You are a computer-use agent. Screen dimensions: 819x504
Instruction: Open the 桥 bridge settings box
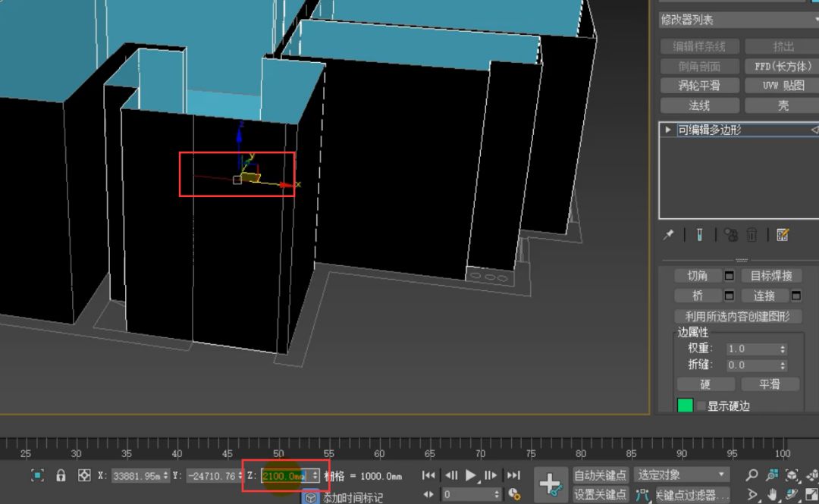pyautogui.click(x=730, y=296)
